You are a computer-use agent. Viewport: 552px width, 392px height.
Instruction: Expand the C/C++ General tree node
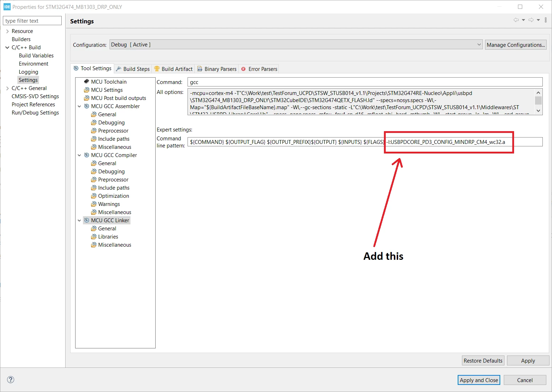[7, 88]
